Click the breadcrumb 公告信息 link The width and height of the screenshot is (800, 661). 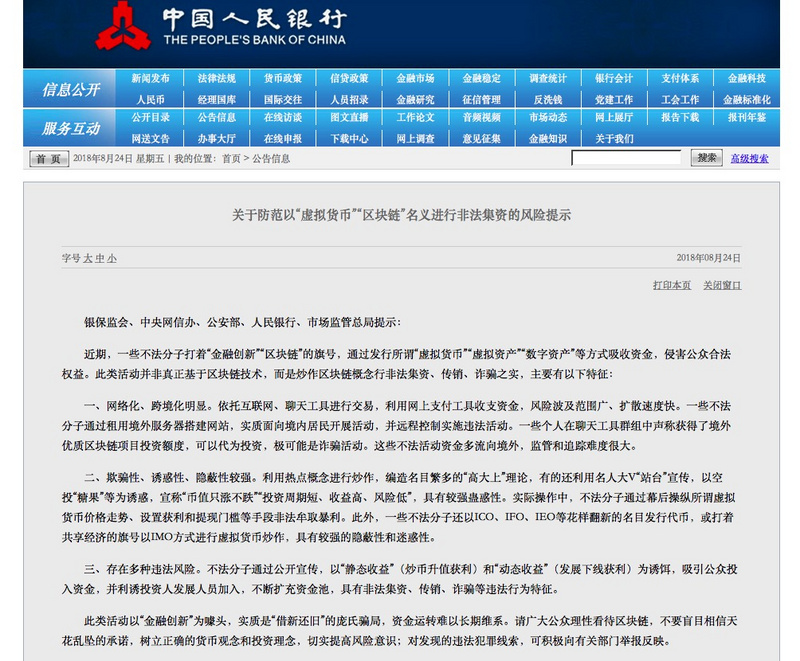pos(271,159)
